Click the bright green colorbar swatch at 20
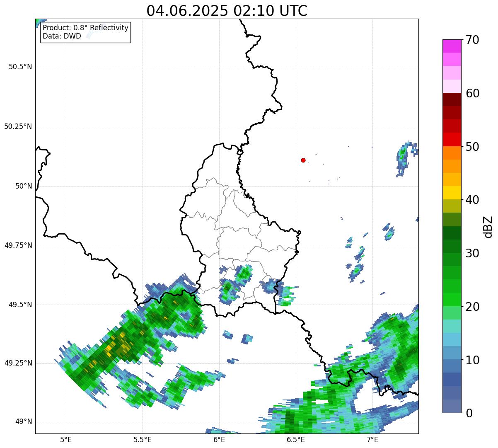The height and width of the screenshot is (448, 498). [452, 300]
